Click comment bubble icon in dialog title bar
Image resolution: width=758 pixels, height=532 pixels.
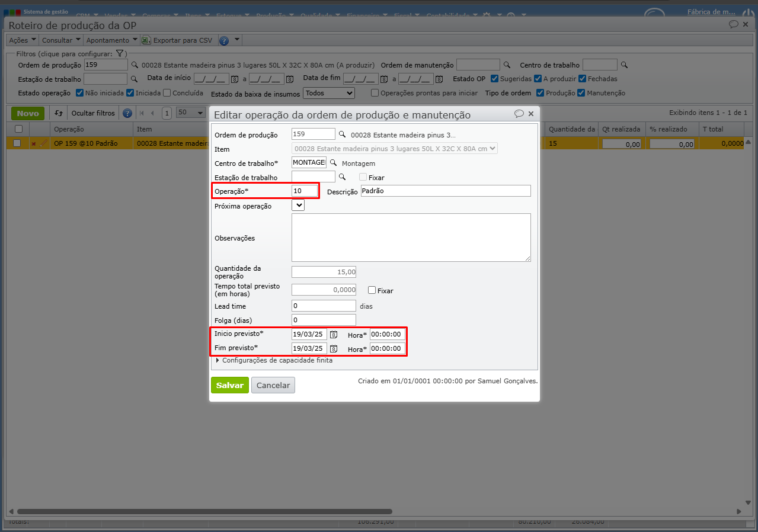point(519,114)
